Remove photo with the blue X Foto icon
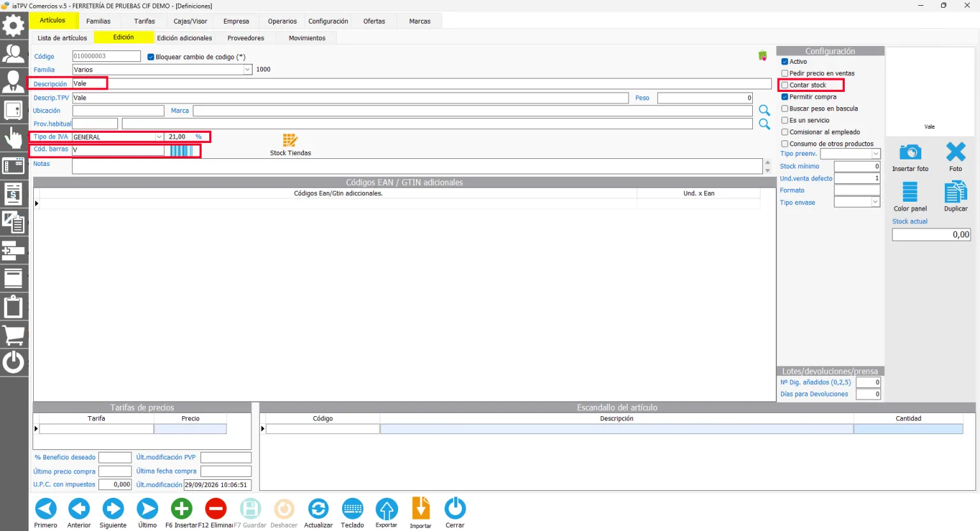The height and width of the screenshot is (531, 980). (x=956, y=152)
